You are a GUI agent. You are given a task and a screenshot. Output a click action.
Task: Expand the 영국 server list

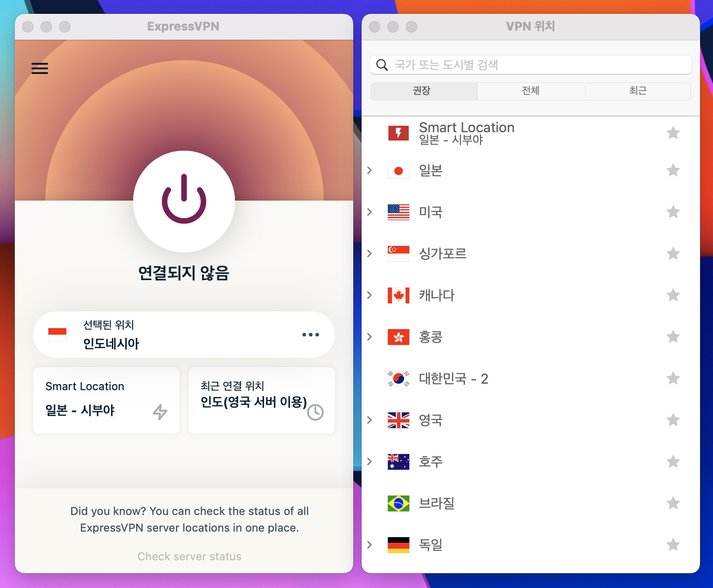[369, 420]
